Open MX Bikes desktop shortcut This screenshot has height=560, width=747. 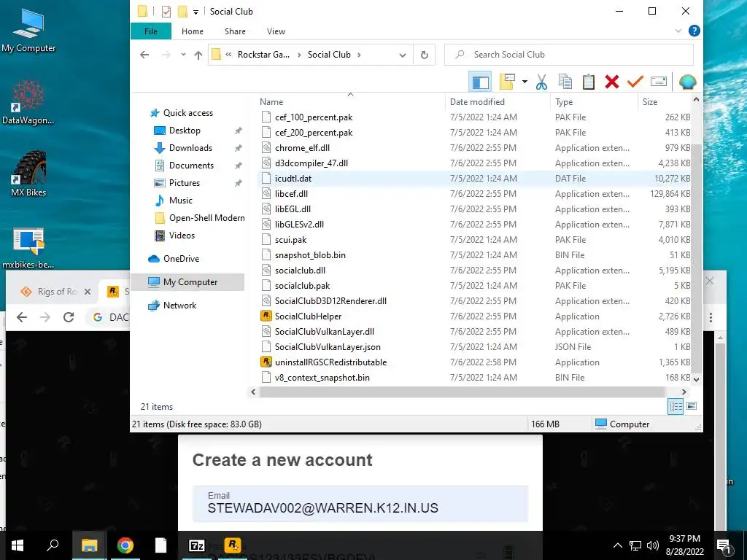coord(28,174)
